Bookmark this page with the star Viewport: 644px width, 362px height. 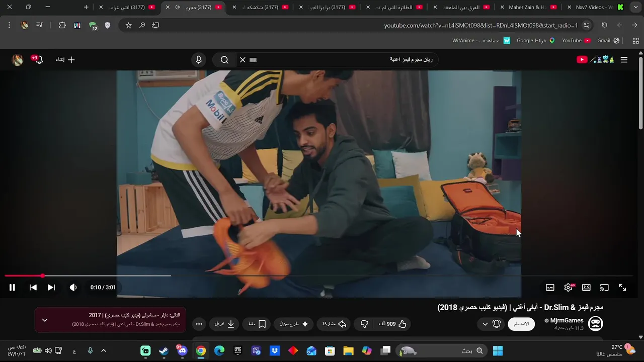point(128,25)
